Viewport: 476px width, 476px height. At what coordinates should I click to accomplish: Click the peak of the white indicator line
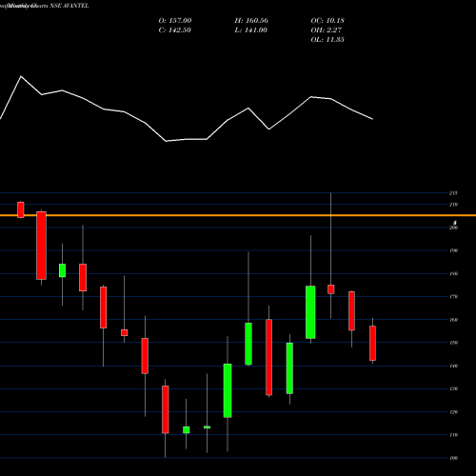point(21,76)
